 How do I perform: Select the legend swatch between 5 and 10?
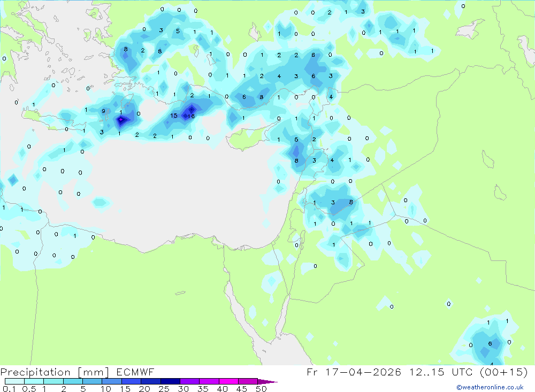coord(93,381)
